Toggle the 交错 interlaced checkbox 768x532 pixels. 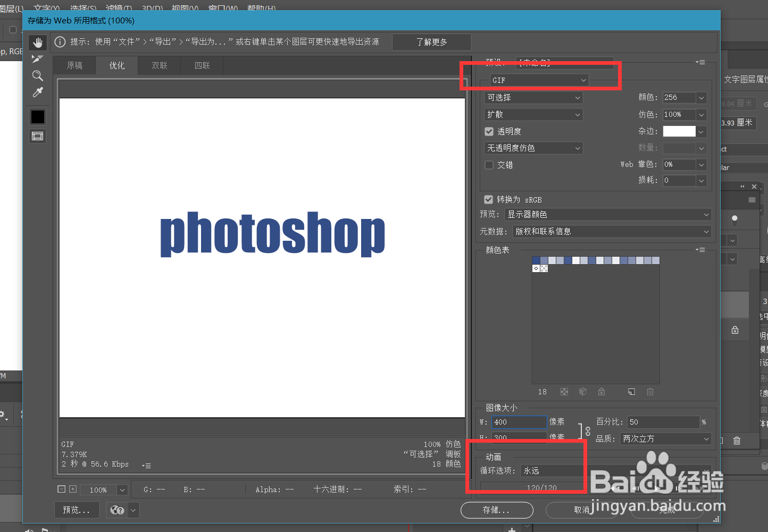[x=489, y=165]
